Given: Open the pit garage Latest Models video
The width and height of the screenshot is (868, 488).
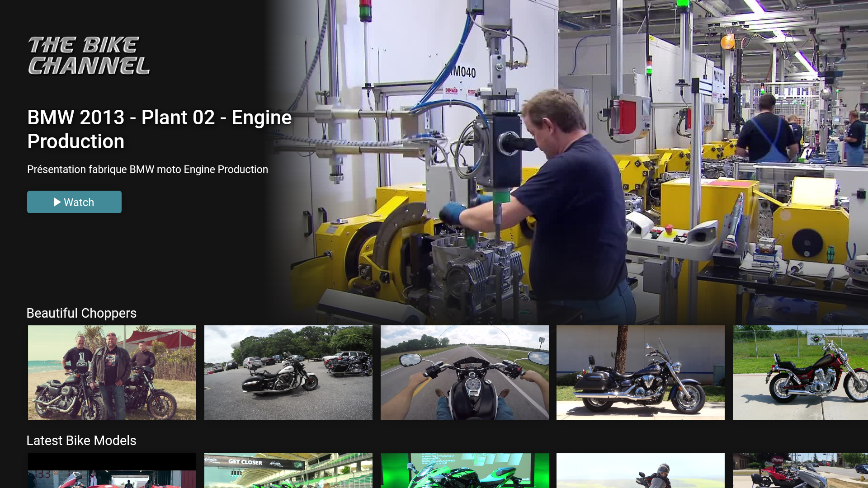Looking at the screenshot, I should (112, 470).
